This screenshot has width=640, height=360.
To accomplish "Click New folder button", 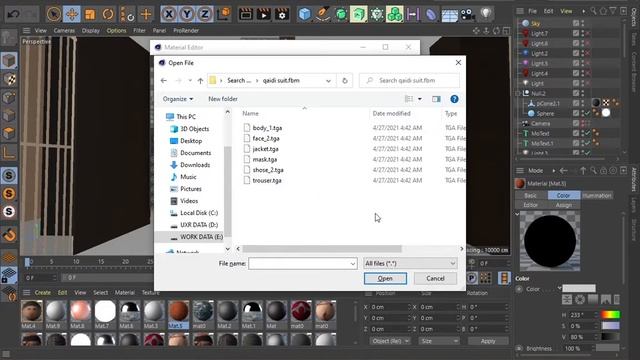I will click(x=223, y=99).
